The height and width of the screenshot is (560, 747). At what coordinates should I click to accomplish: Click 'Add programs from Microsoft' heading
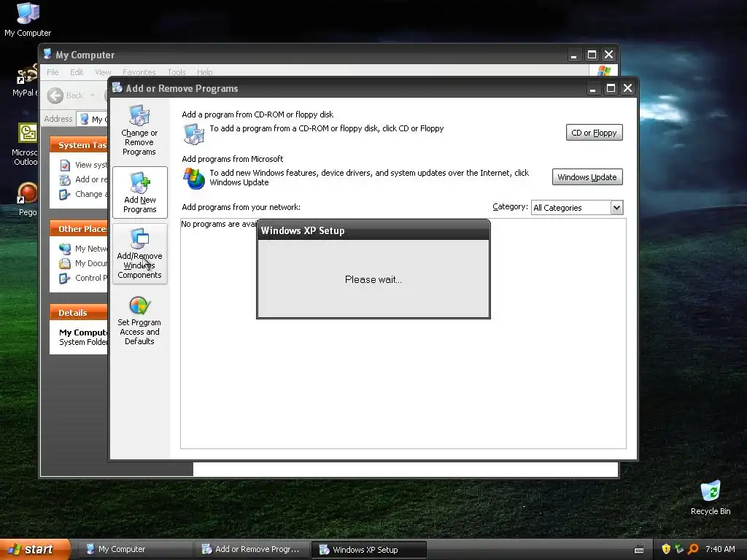point(233,159)
